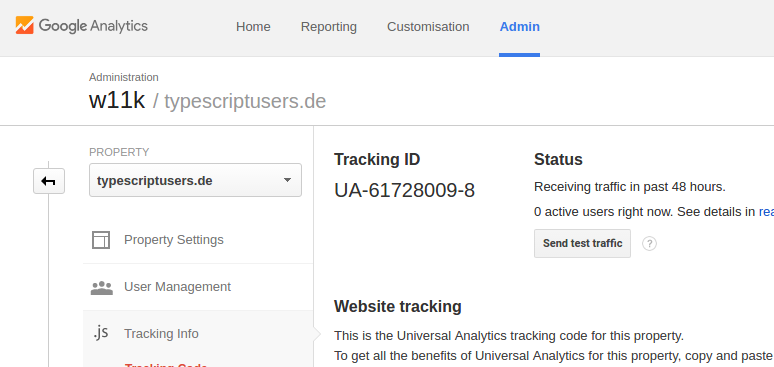This screenshot has height=367, width=774.
Task: Click the back arrow button in sidebar
Action: tap(49, 181)
